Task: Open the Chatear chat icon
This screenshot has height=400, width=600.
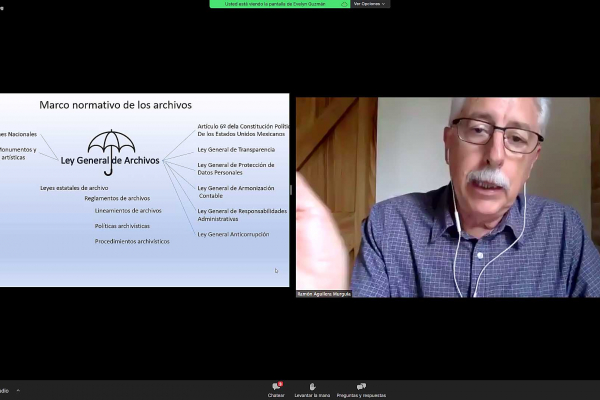Action: [x=276, y=387]
